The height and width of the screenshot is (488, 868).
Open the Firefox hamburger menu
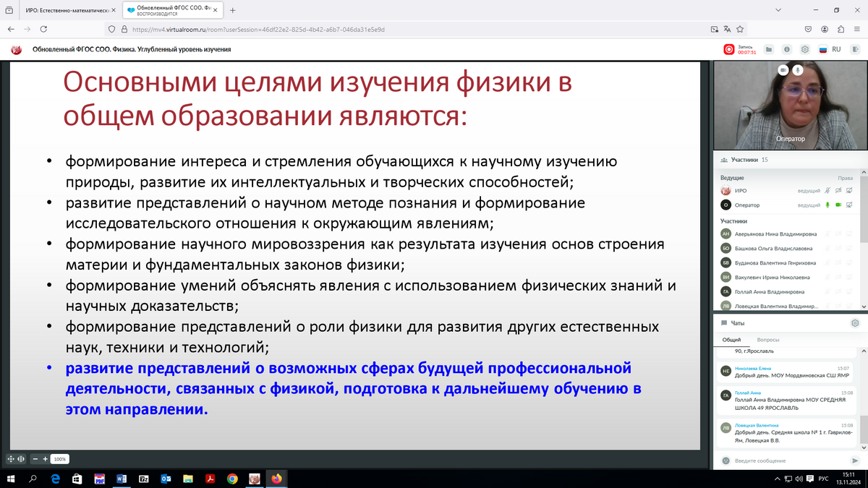857,30
